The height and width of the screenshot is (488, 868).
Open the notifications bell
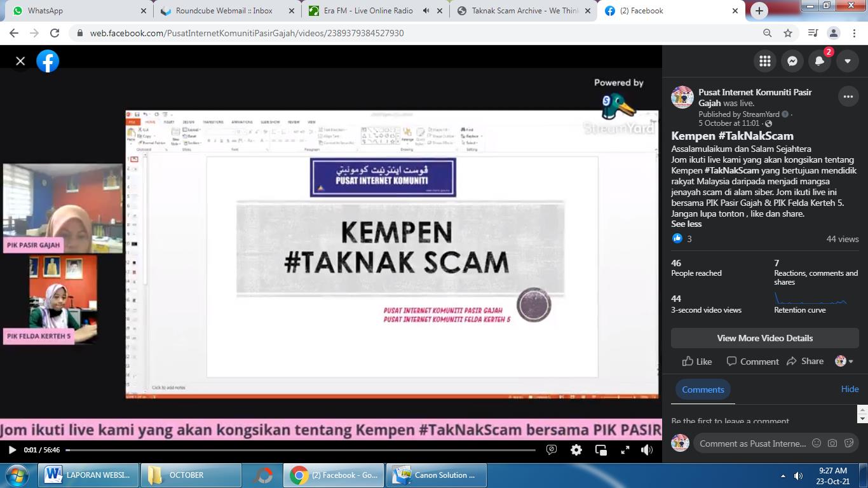click(820, 61)
